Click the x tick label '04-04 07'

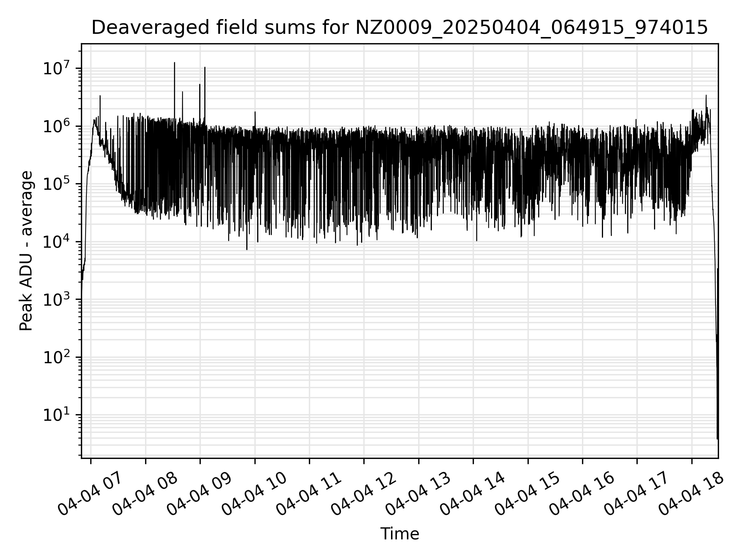(91, 494)
